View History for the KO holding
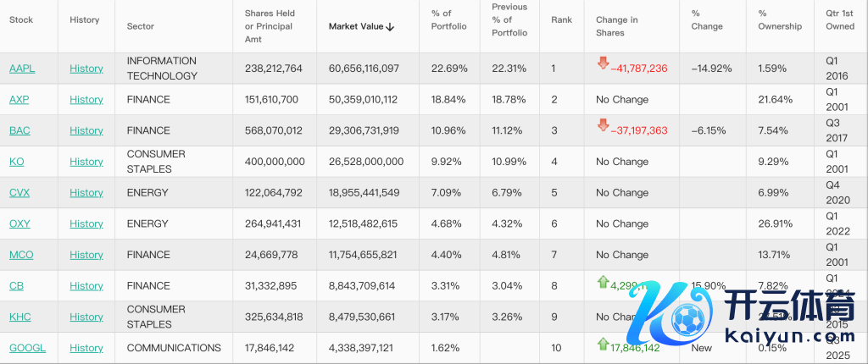The image size is (868, 364). pyautogui.click(x=86, y=162)
